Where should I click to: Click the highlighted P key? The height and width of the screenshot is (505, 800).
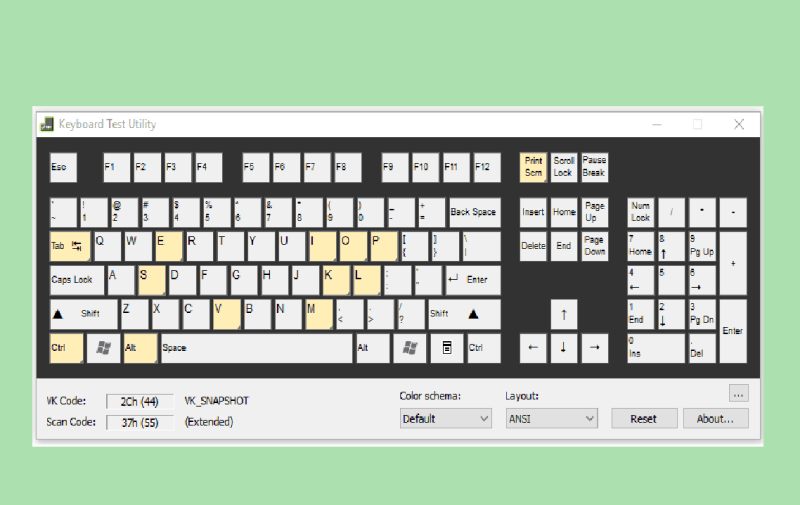(x=384, y=246)
